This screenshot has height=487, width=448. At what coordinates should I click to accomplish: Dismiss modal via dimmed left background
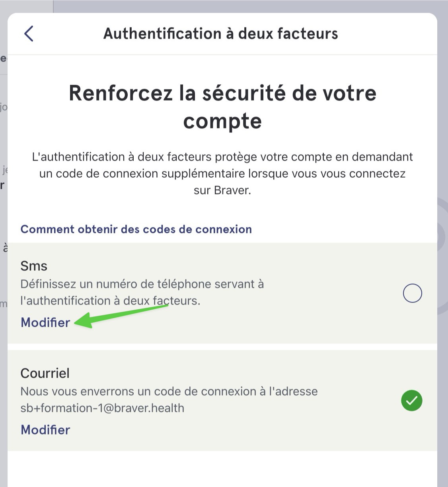point(3,239)
